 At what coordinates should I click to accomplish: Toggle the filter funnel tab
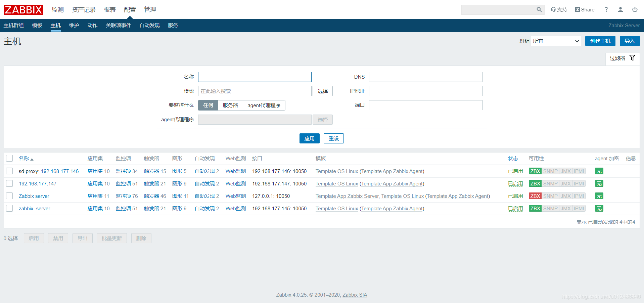623,58
